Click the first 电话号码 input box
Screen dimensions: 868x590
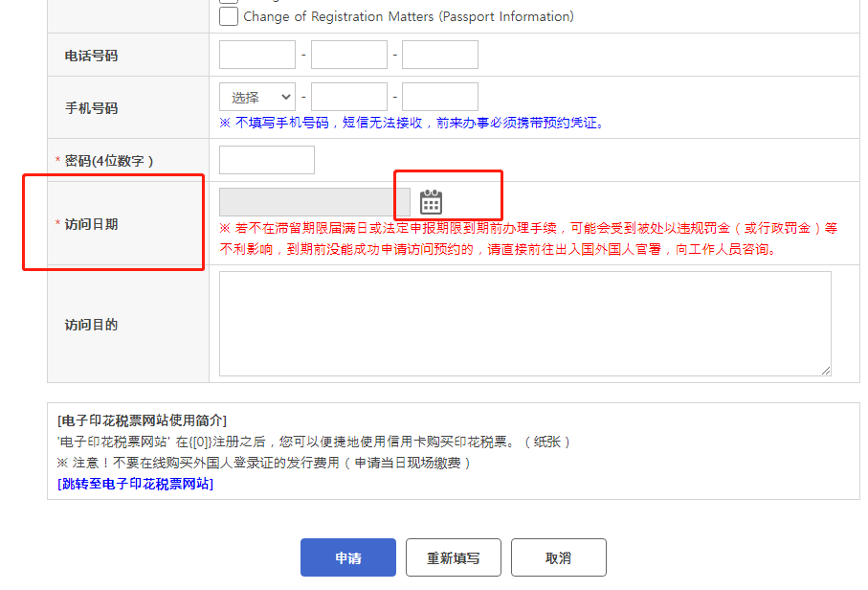coord(256,55)
